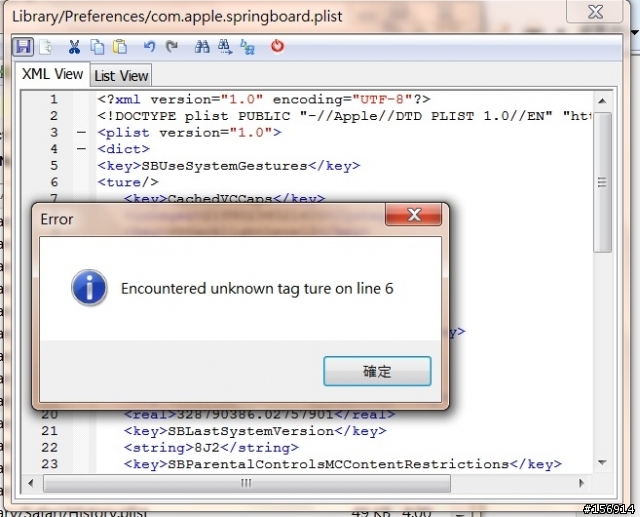Click the vertical scrollbar up arrow
The width and height of the screenshot is (640, 517).
(602, 101)
